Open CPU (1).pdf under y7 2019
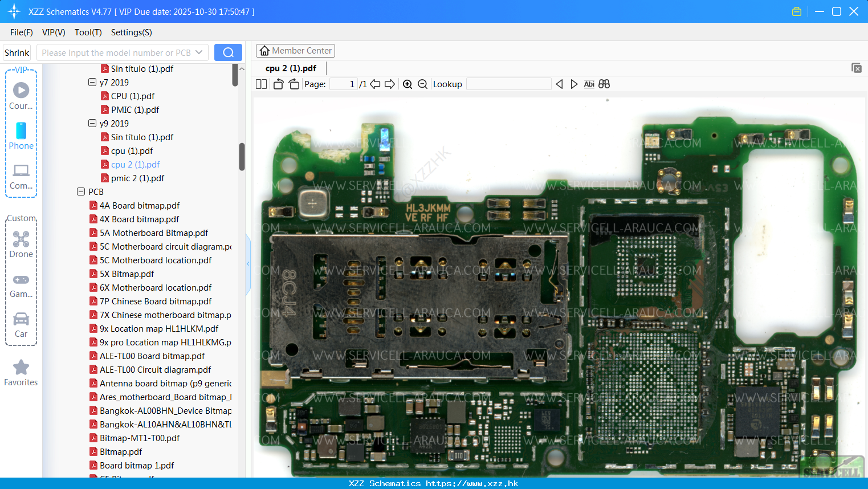This screenshot has height=489, width=868. [128, 96]
